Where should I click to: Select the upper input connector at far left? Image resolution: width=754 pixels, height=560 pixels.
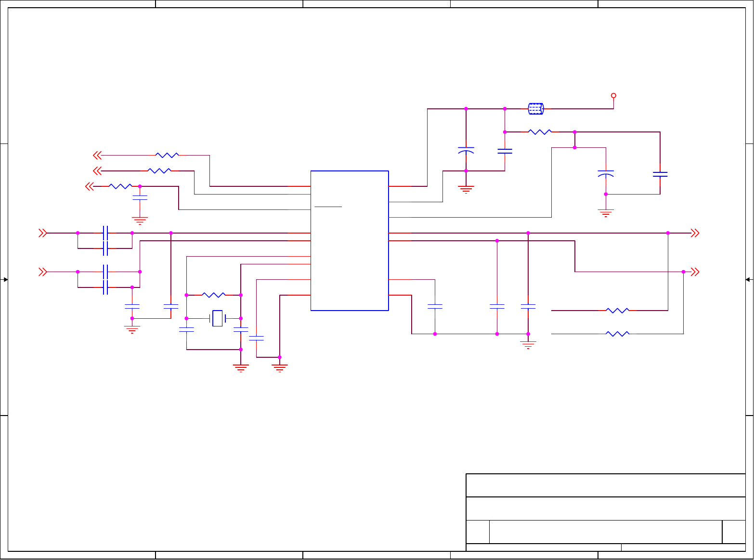[x=43, y=233]
